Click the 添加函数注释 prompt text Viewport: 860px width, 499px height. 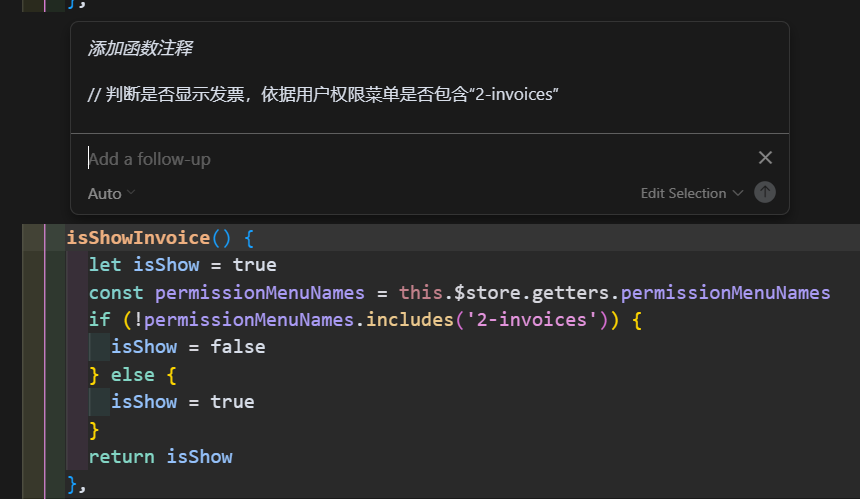coord(140,48)
